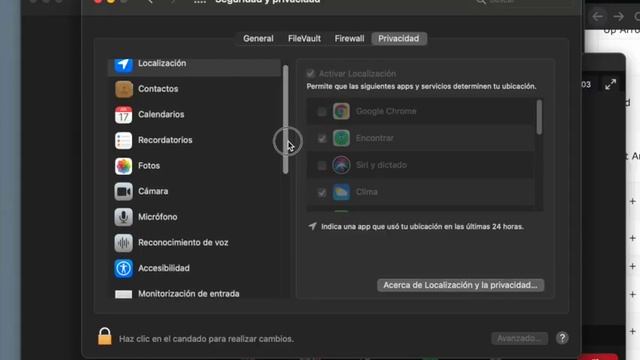
Task: Click the Clima weather app icon
Action: coord(341,192)
